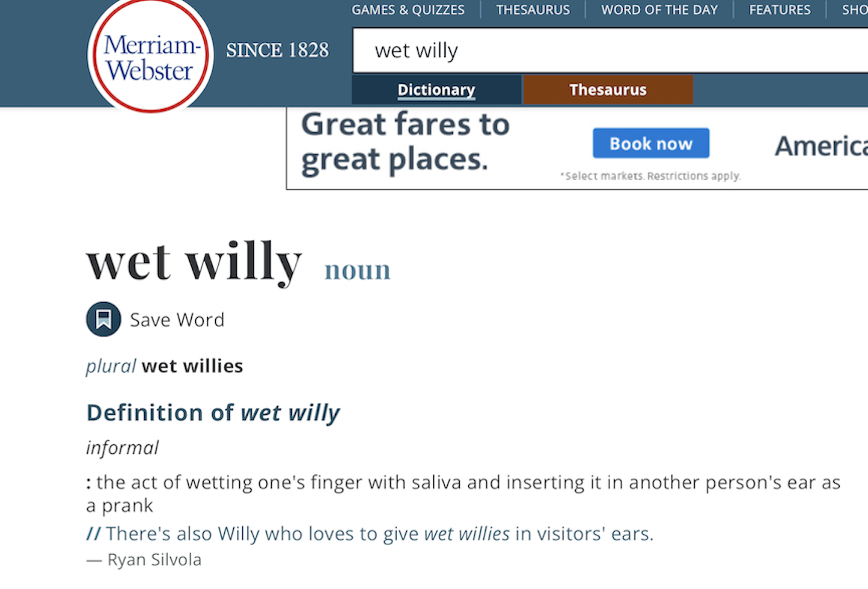Viewport: 868px width, 589px height.
Task: Click the partially visible Shop nav item
Action: pyautogui.click(x=855, y=10)
